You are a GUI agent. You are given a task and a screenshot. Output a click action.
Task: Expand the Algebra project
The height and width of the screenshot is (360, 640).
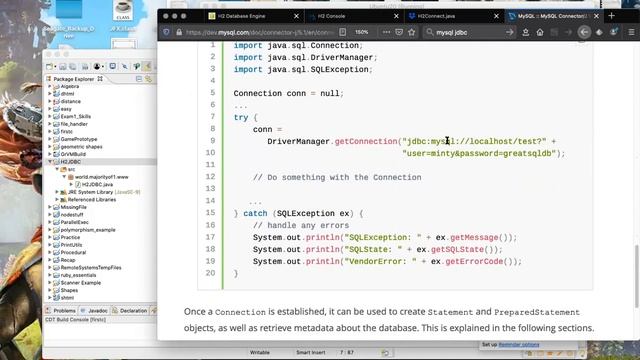pyautogui.click(x=50, y=87)
